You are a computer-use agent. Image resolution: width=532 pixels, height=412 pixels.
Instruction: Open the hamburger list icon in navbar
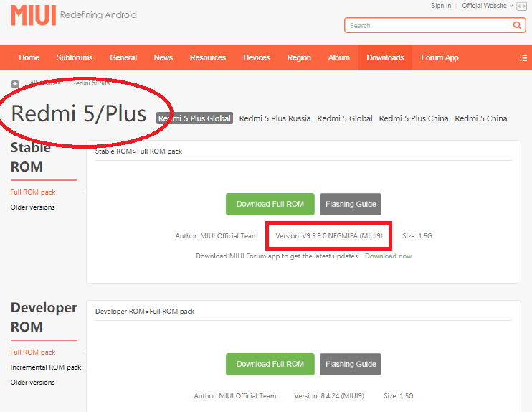tap(523, 57)
